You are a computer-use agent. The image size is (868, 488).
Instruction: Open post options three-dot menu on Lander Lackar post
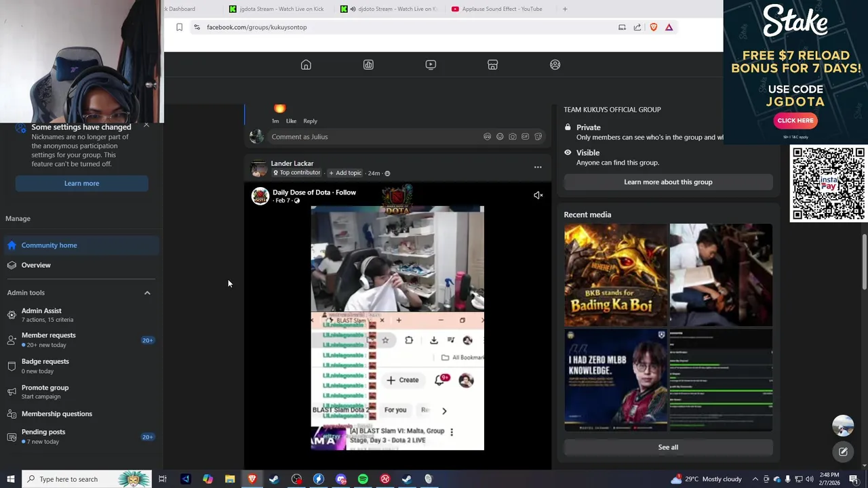tap(538, 167)
